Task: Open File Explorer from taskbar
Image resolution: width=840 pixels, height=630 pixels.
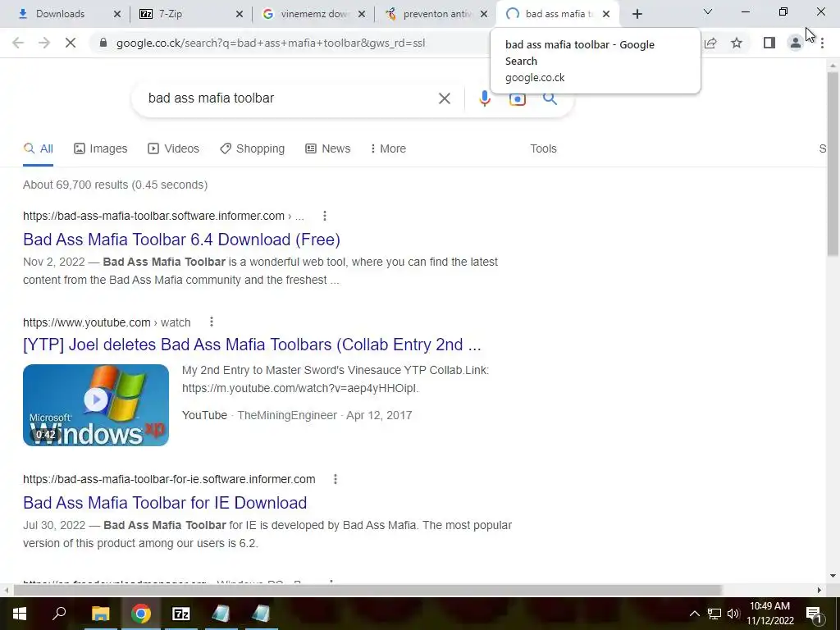Action: click(x=100, y=614)
